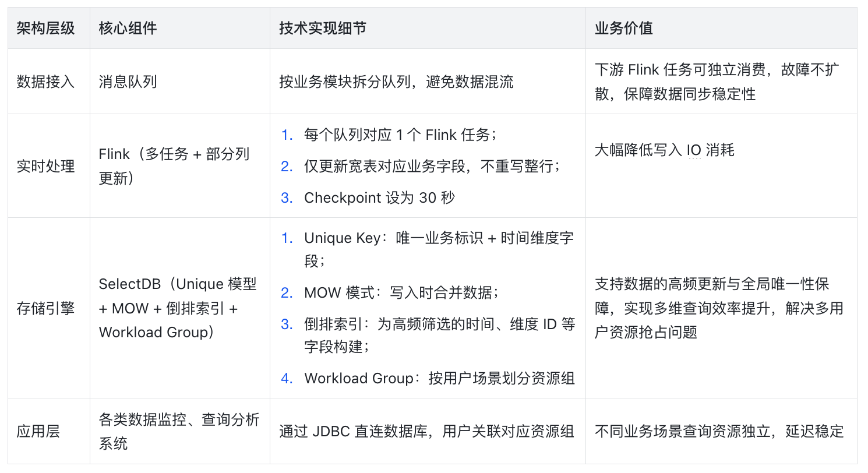Click the Workload Group：按用户场景划分资源组 item

439,379
